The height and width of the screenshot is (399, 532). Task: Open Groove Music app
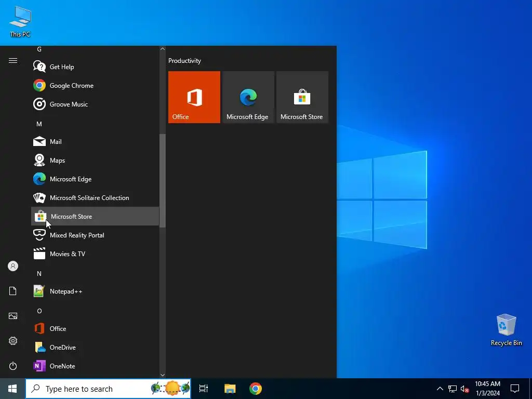(x=95, y=104)
